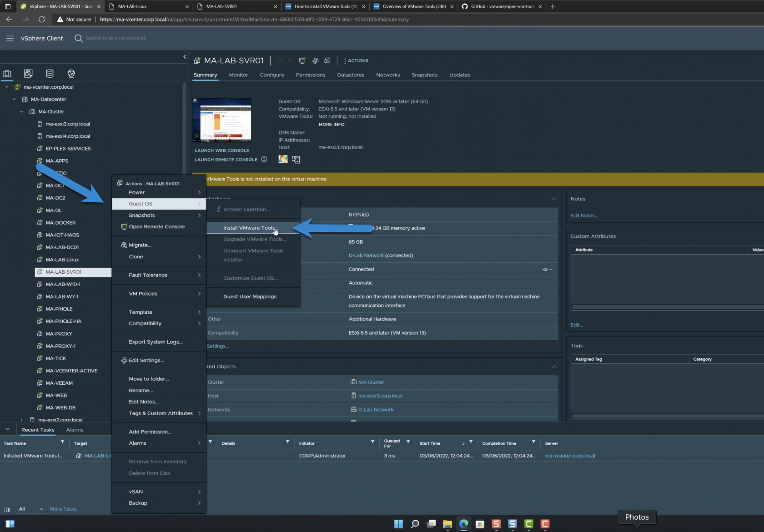Click the Windows guest OS icon under Host
The image size is (764, 532).
(283, 159)
